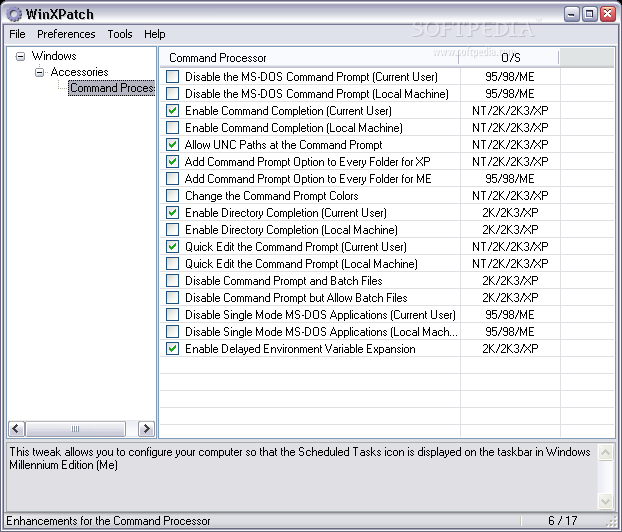The height and width of the screenshot is (532, 622).
Task: Maximize the WinXPatch window
Action: point(589,14)
